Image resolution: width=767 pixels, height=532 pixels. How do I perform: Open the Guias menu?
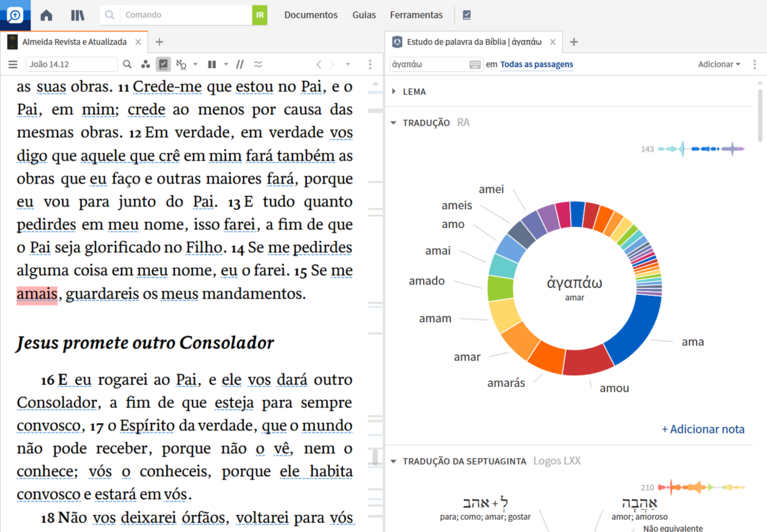pyautogui.click(x=364, y=15)
